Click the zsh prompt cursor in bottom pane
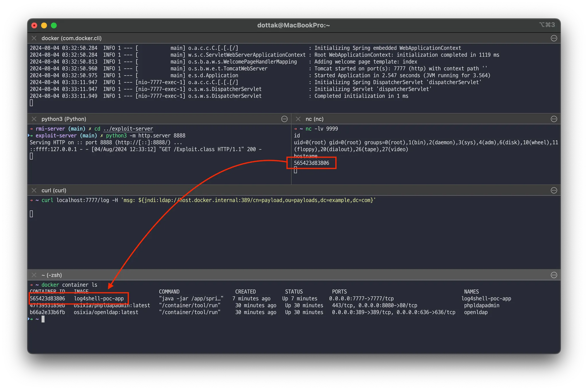 pyautogui.click(x=43, y=319)
